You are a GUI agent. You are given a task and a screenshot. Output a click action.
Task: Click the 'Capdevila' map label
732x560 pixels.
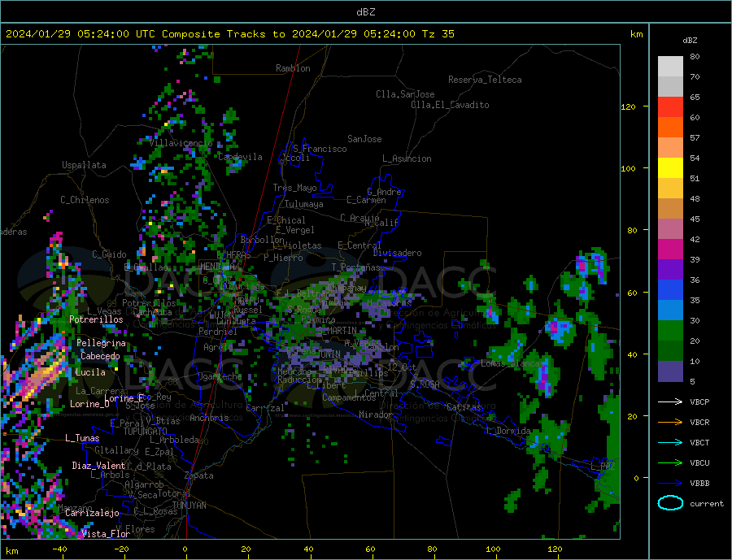pyautogui.click(x=241, y=157)
